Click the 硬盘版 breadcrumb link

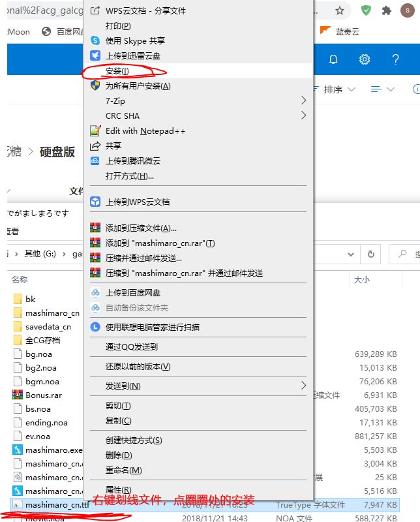coord(57,151)
